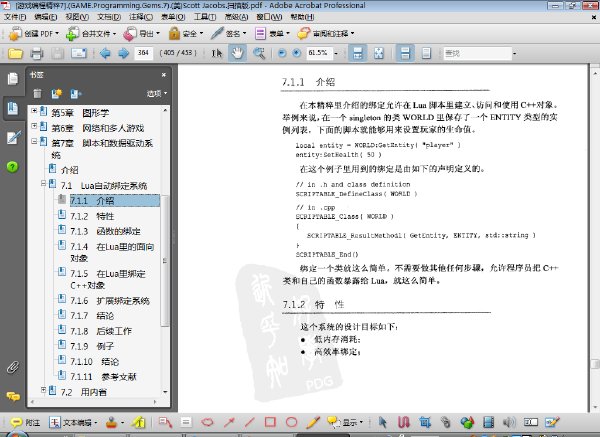Screen dimensions: 600x437
Task: Click zoom percentage field 61.5%
Action: tap(318, 53)
